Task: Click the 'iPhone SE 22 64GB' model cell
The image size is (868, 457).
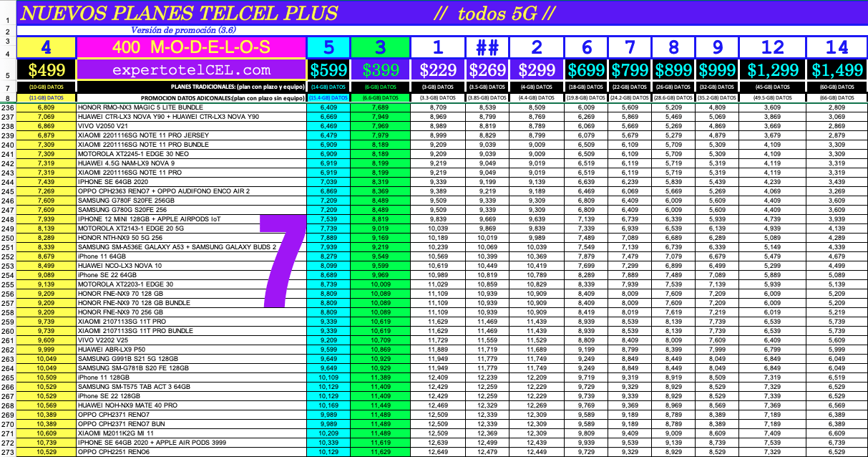Action: (x=191, y=275)
